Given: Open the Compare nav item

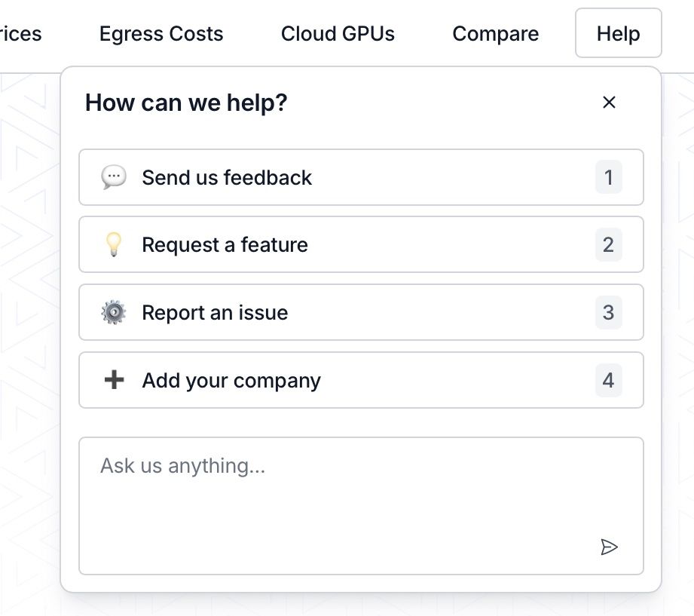Looking at the screenshot, I should point(495,34).
